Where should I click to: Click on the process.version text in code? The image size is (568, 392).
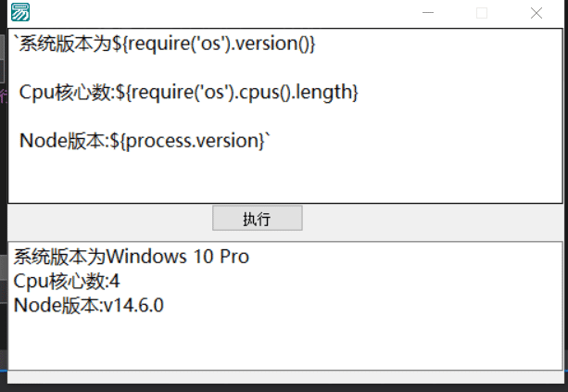[195, 141]
